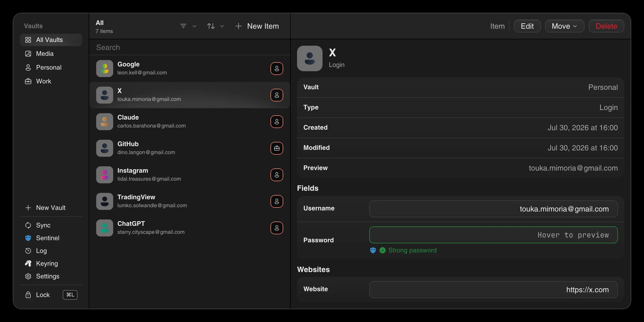
Task: Click the Modified date value
Action: coord(583,148)
